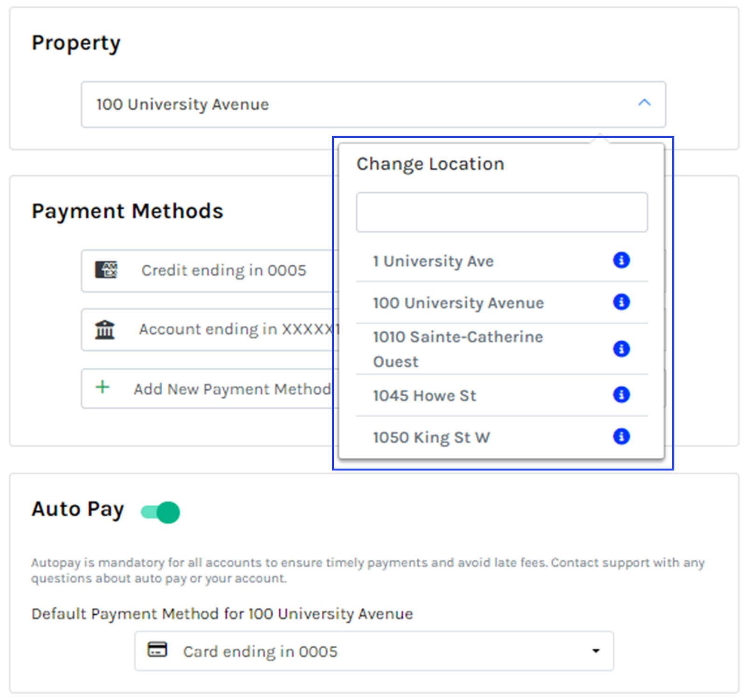Click the Add New Payment Method button
The width and height of the screenshot is (746, 700).
pos(210,388)
